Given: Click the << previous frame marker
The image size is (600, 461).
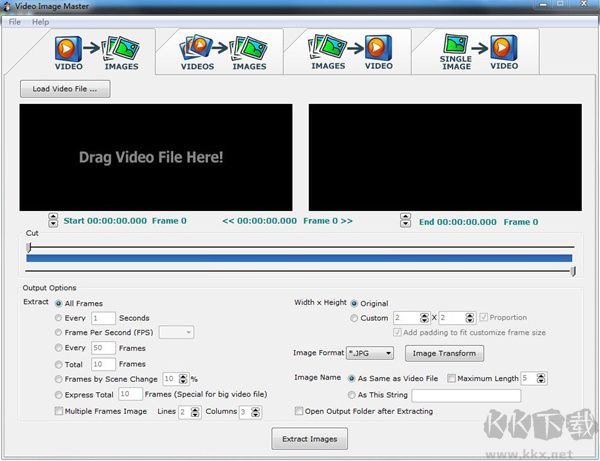Looking at the screenshot, I should pos(228,221).
